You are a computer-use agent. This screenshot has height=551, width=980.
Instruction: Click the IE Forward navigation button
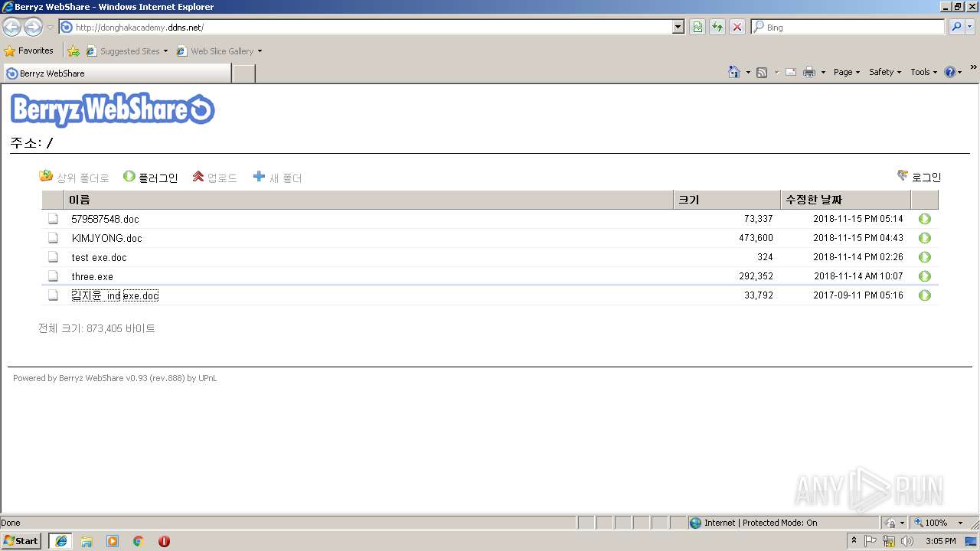tap(33, 27)
